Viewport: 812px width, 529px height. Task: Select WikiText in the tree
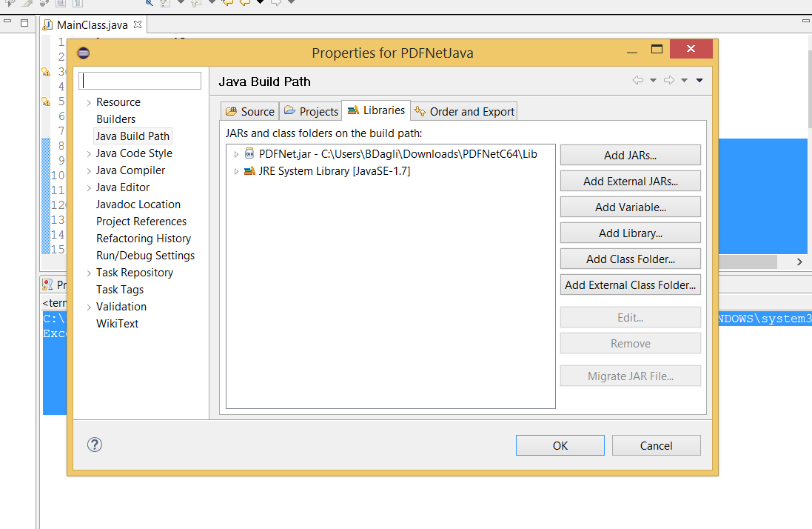tap(118, 324)
